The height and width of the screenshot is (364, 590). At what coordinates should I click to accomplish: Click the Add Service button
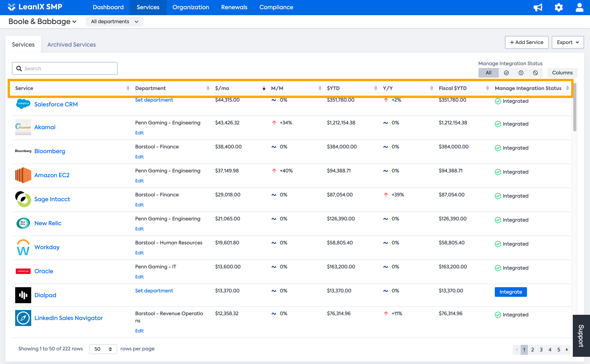[x=526, y=42]
